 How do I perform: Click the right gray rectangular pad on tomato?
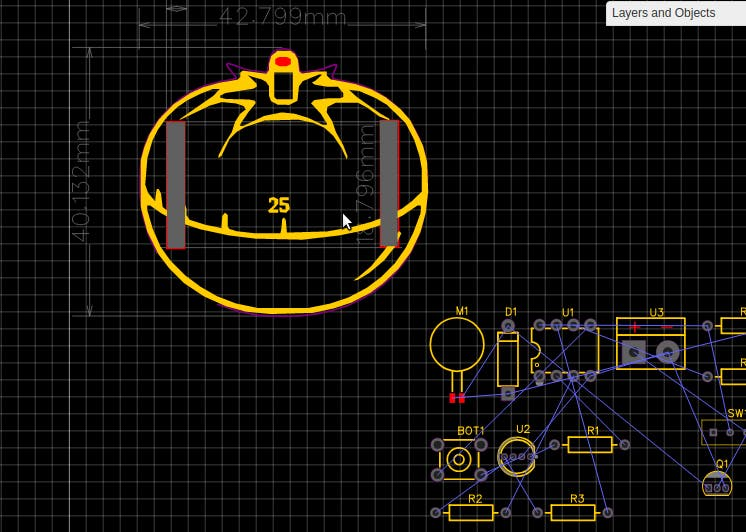(390, 183)
